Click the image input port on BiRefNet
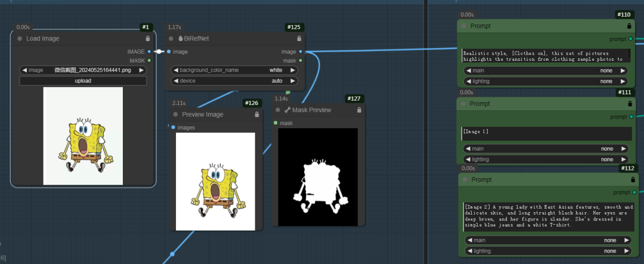 (x=169, y=52)
